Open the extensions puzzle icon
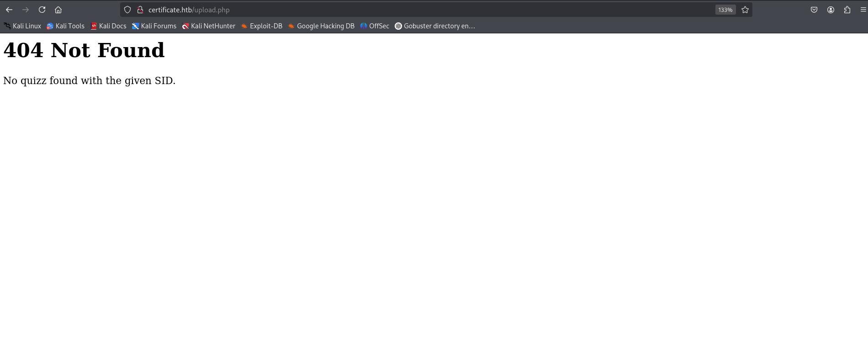 [x=847, y=10]
